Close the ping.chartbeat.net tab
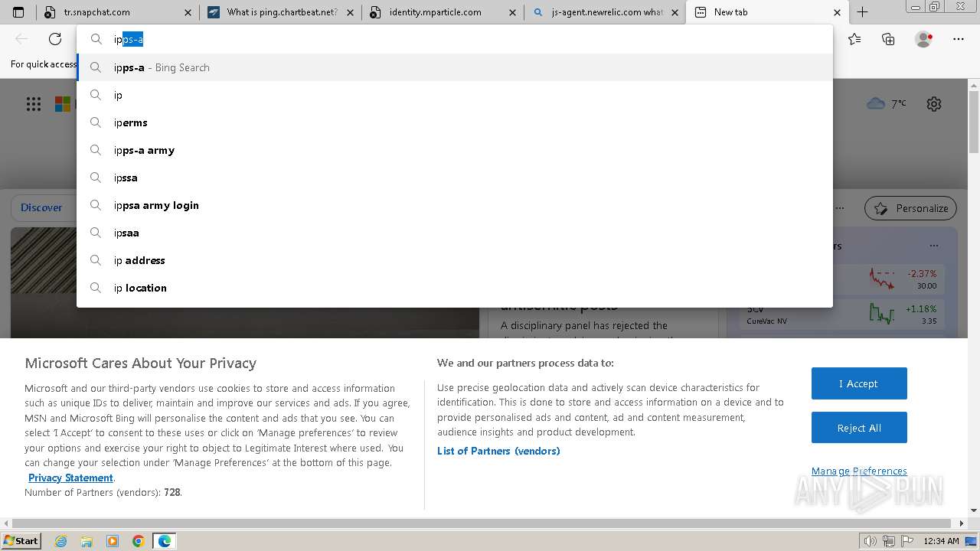The image size is (980, 551). click(351, 12)
